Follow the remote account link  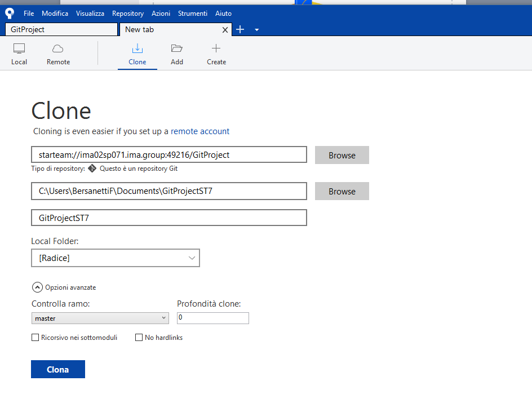point(200,131)
